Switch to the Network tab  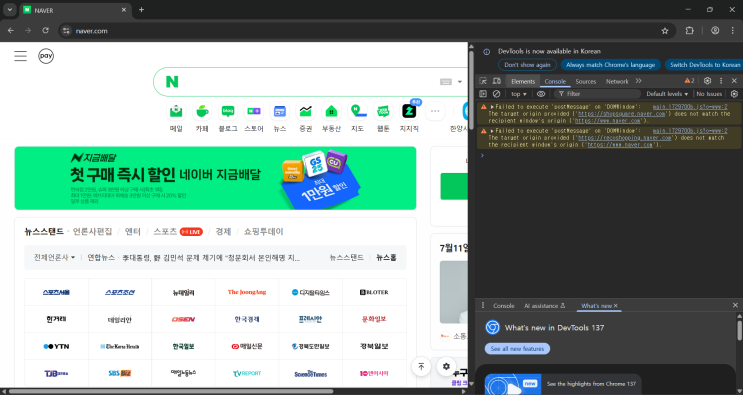(617, 81)
